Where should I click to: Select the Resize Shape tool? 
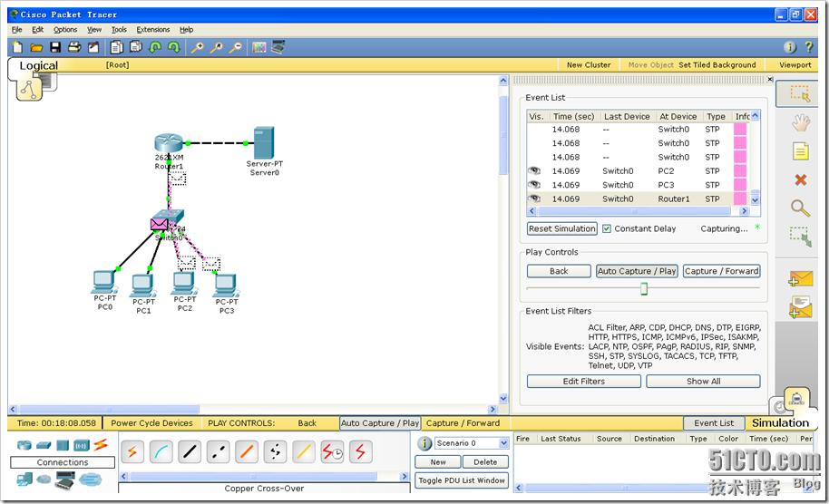click(801, 237)
